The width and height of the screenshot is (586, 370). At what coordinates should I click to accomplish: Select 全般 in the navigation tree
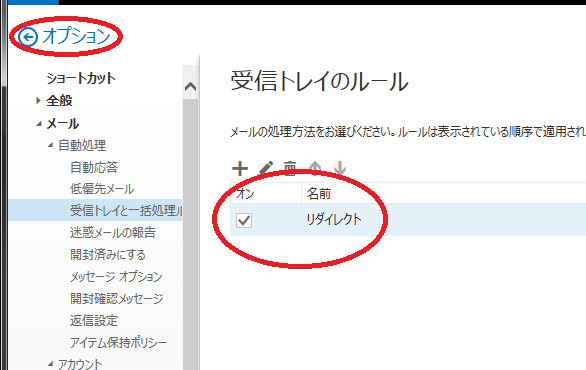[59, 101]
